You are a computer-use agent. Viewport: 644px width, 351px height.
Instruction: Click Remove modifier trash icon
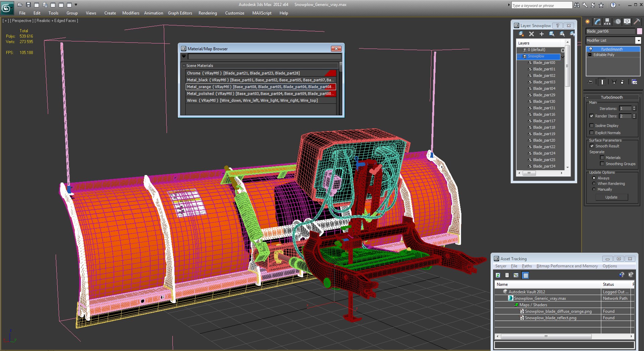[x=623, y=82]
